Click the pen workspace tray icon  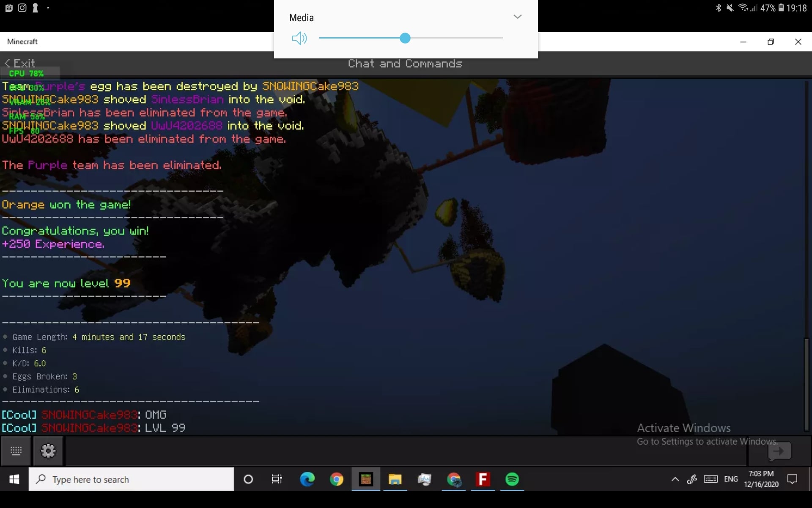click(692, 479)
